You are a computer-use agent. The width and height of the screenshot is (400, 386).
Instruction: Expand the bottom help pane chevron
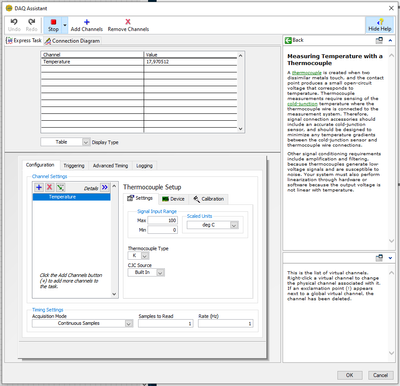coord(390,258)
